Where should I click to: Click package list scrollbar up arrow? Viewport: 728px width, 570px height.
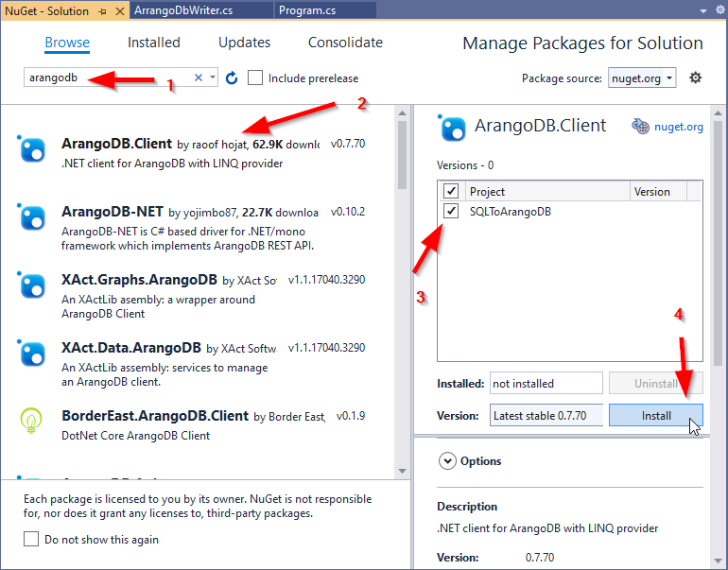[402, 112]
